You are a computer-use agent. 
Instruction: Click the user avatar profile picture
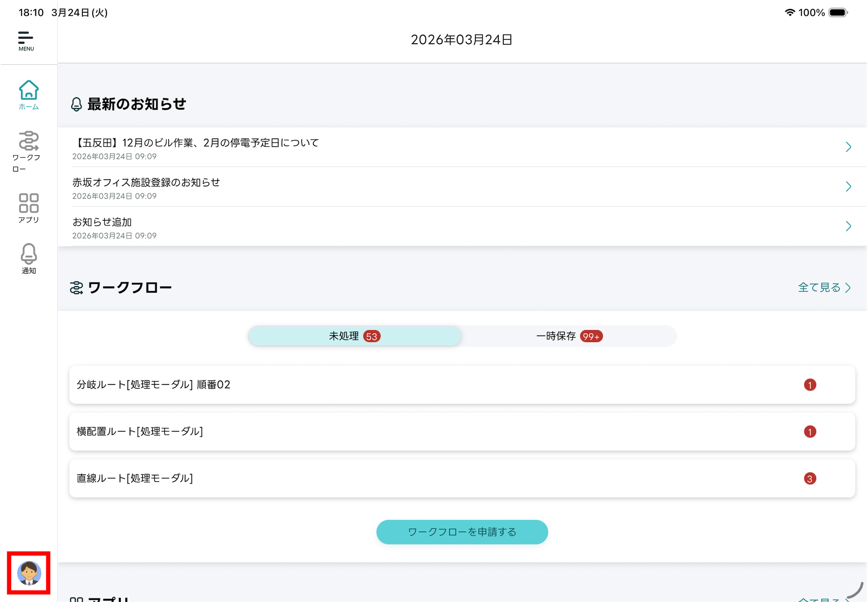click(29, 573)
